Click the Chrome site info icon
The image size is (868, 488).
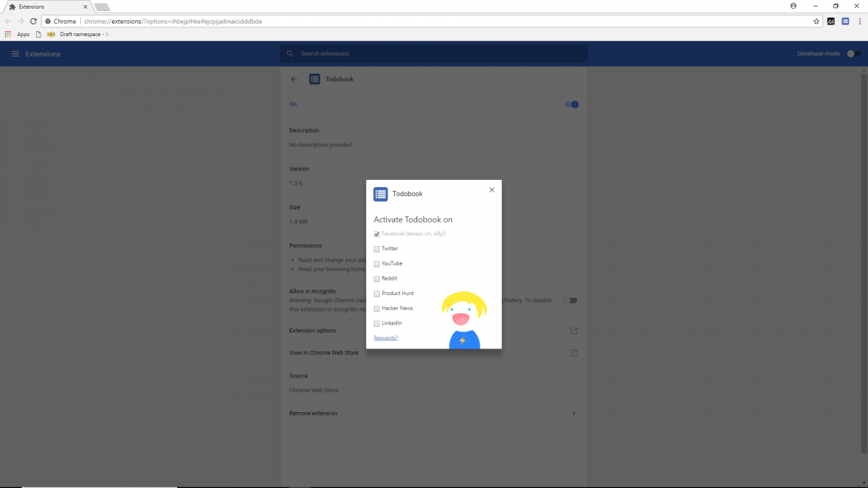tap(48, 21)
